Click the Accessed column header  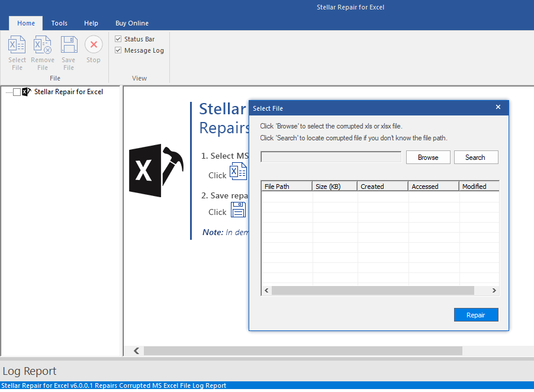click(433, 187)
